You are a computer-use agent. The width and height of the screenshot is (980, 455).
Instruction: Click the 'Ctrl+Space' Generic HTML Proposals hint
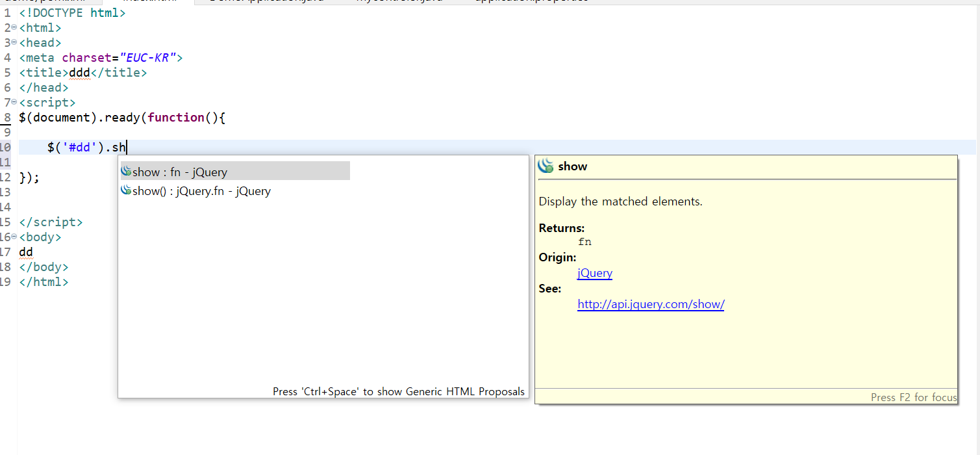pyautogui.click(x=398, y=391)
